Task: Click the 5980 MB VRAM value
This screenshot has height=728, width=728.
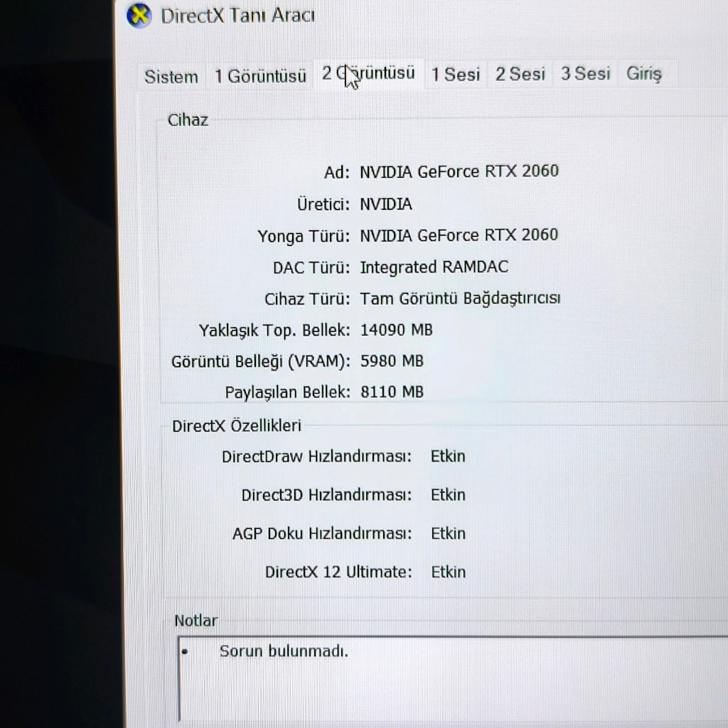Action: [392, 361]
